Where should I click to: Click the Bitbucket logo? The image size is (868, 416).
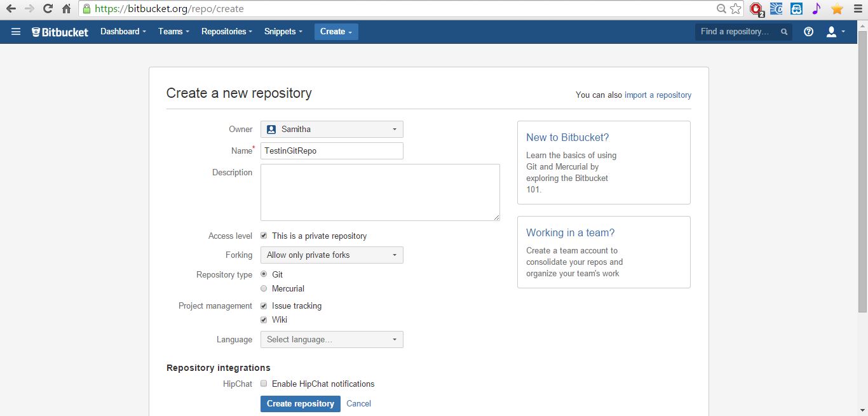(x=60, y=32)
